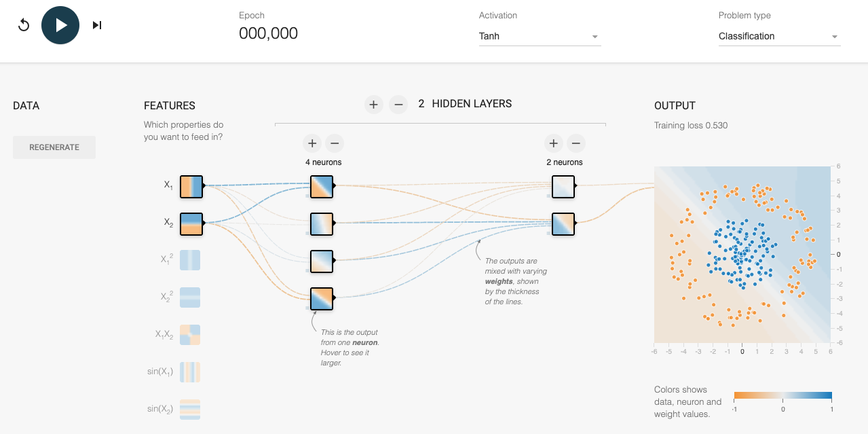Click the REGENERATE data button

coord(54,147)
